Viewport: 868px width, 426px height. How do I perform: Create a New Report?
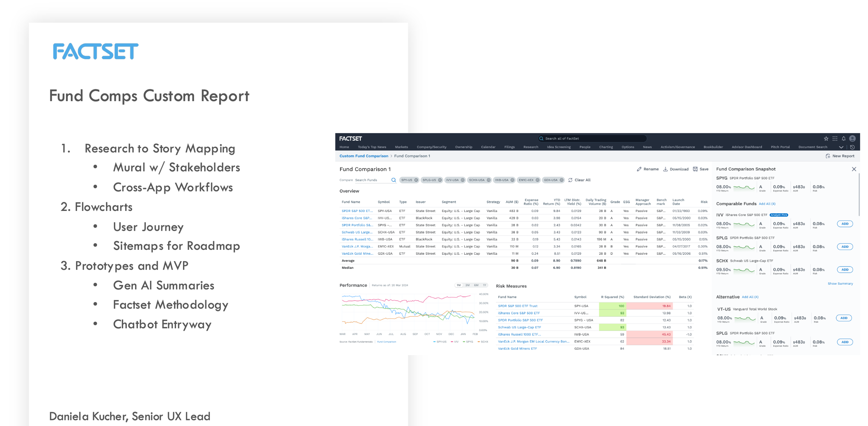tap(840, 156)
